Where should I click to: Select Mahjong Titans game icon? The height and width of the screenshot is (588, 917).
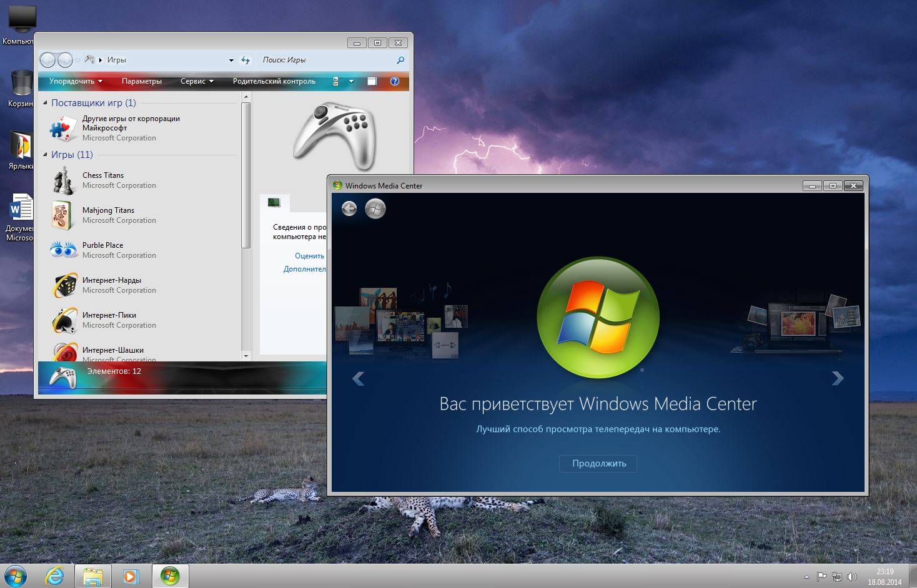coord(63,215)
